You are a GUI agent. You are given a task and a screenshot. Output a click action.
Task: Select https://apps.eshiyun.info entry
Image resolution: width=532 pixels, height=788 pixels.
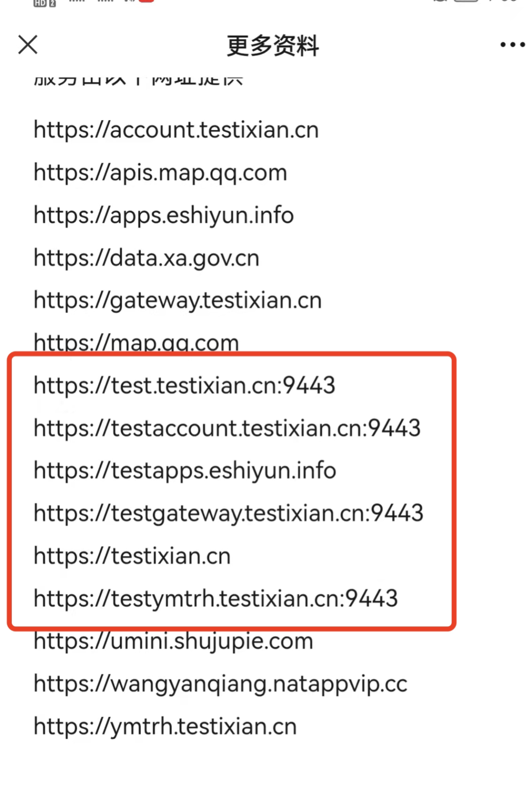(164, 216)
